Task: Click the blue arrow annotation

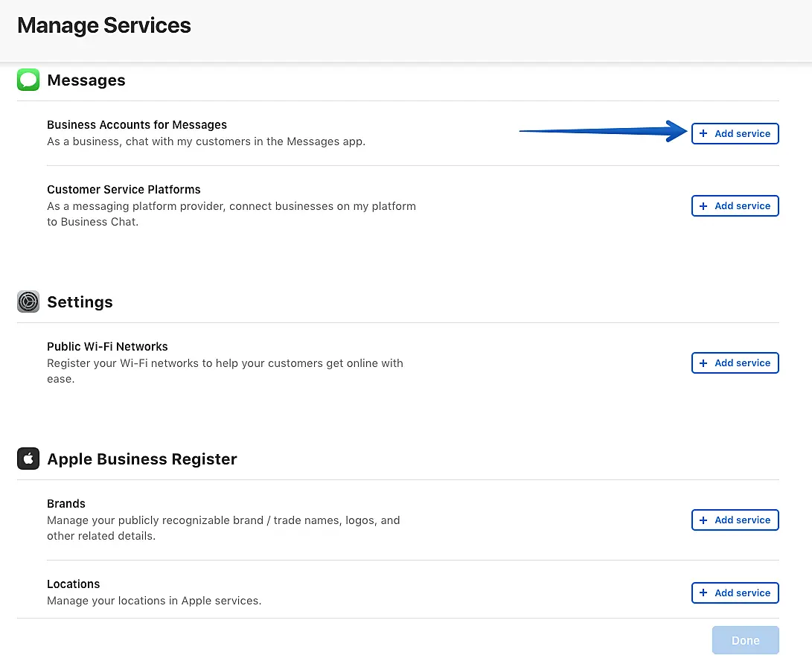Action: click(x=603, y=132)
